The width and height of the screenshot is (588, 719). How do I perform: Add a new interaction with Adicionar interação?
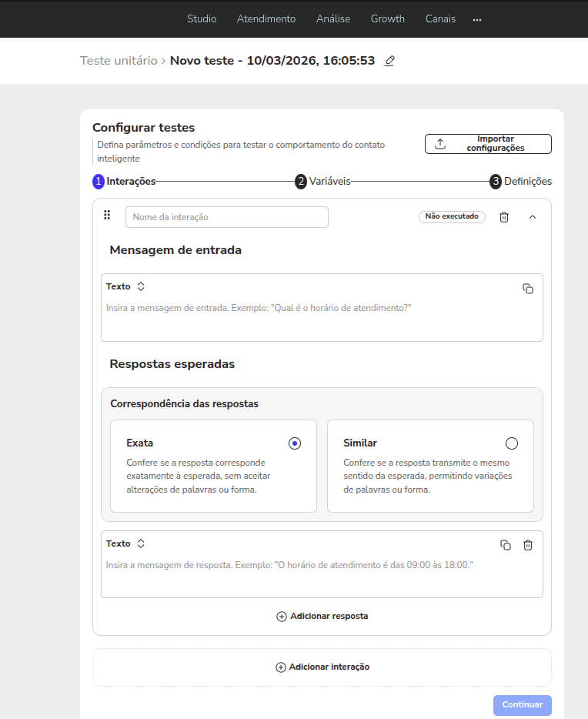(322, 667)
